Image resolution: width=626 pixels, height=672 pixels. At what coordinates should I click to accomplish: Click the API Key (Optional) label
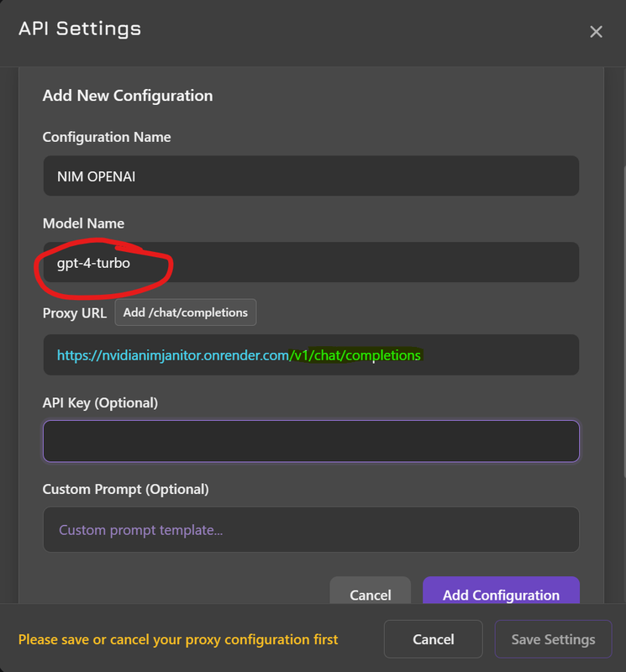click(100, 403)
